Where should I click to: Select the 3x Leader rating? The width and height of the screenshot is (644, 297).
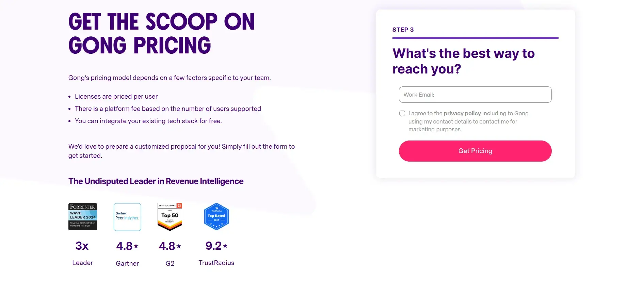[82, 246]
